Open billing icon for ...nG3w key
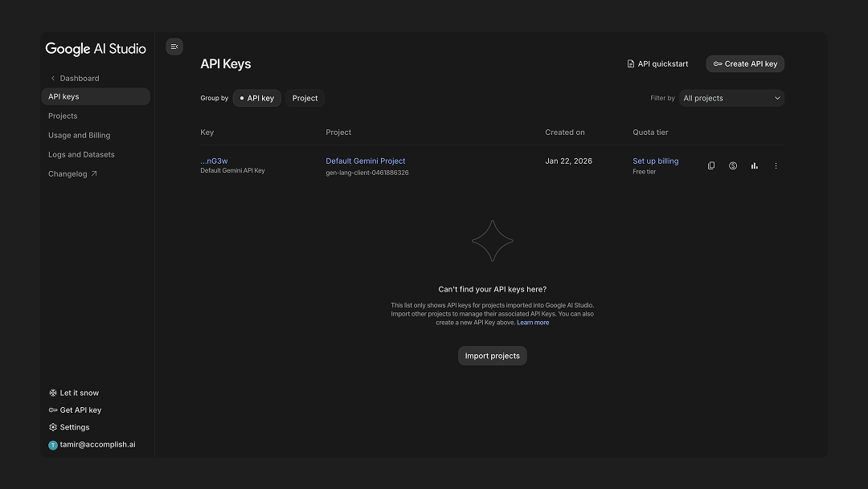Image resolution: width=868 pixels, height=489 pixels. pyautogui.click(x=733, y=165)
